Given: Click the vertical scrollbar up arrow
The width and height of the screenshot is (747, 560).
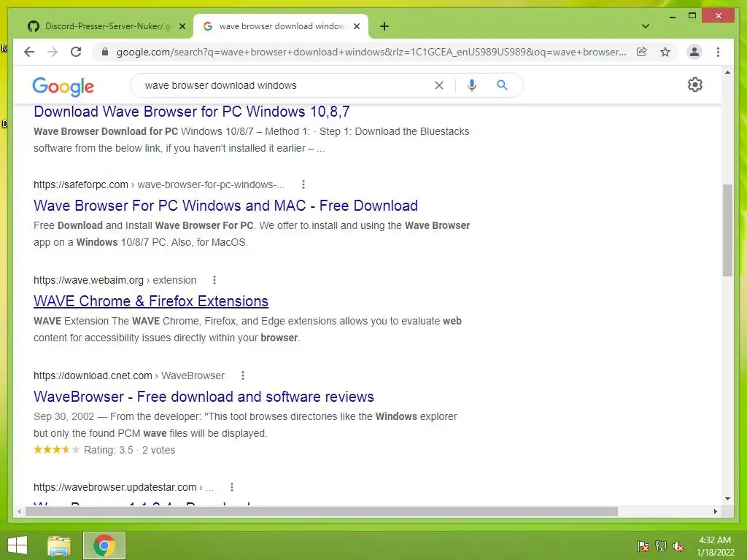Looking at the screenshot, I should click(727, 72).
